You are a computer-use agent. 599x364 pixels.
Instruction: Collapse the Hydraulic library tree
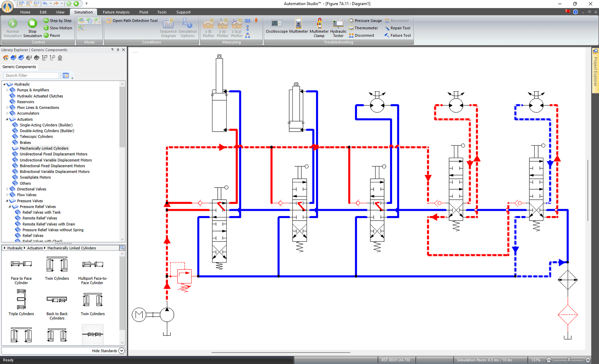click(4, 84)
